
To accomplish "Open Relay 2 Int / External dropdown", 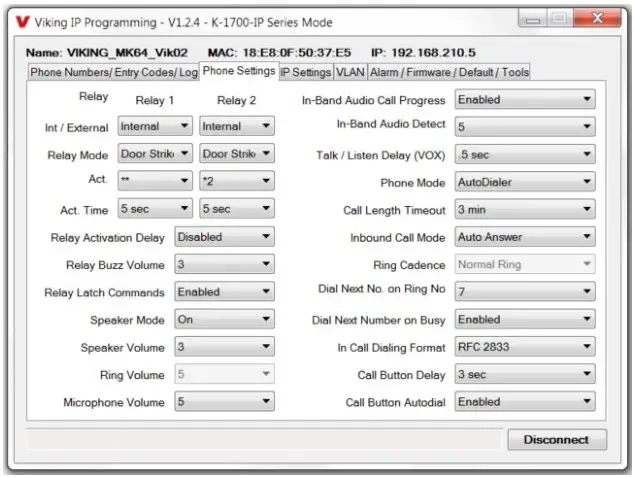I will point(237,126).
